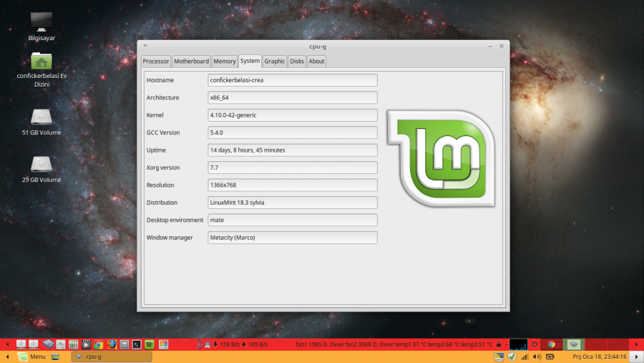This screenshot has width=644, height=363.
Task: Show the About tab
Action: [x=316, y=62]
